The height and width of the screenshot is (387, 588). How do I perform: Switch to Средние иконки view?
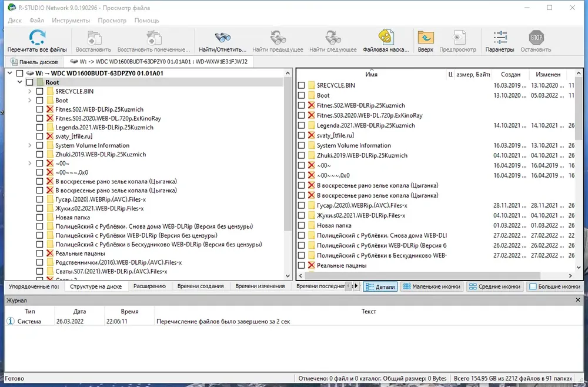coord(495,286)
